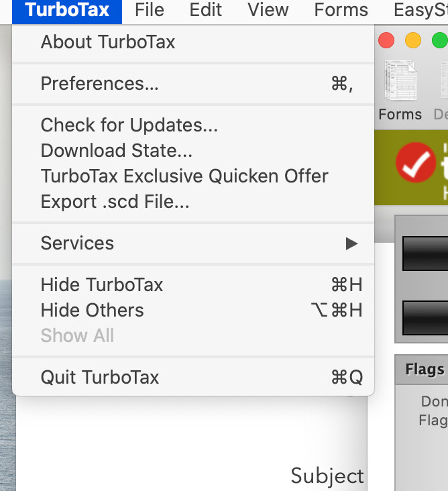
Task: Open the Forms menu in menu bar
Action: 341,11
